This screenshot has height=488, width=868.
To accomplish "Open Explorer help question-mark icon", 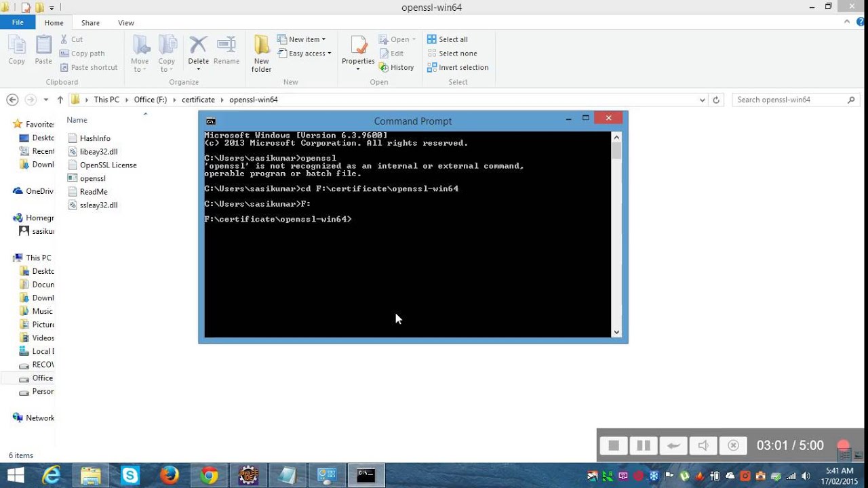I will (x=860, y=22).
